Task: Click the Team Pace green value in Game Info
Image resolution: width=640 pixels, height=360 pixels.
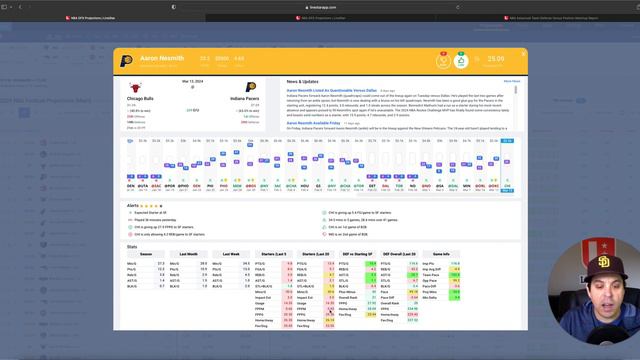Action: pos(454,275)
